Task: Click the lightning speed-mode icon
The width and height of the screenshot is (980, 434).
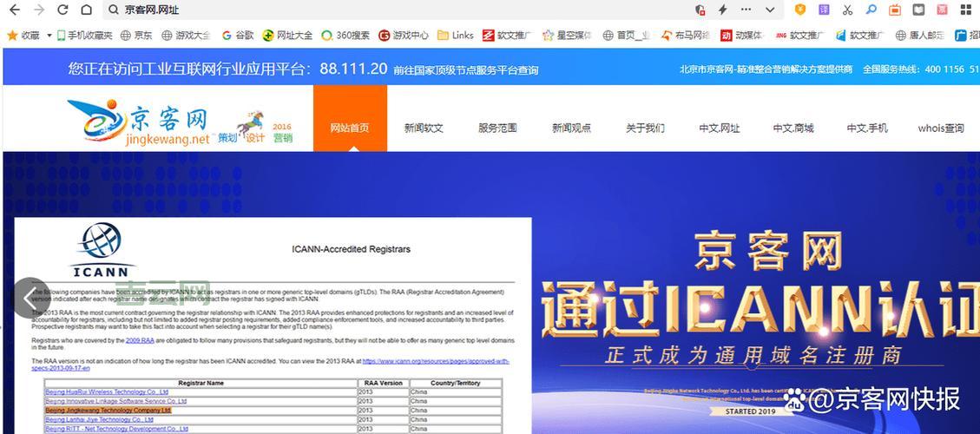Action: tap(722, 10)
